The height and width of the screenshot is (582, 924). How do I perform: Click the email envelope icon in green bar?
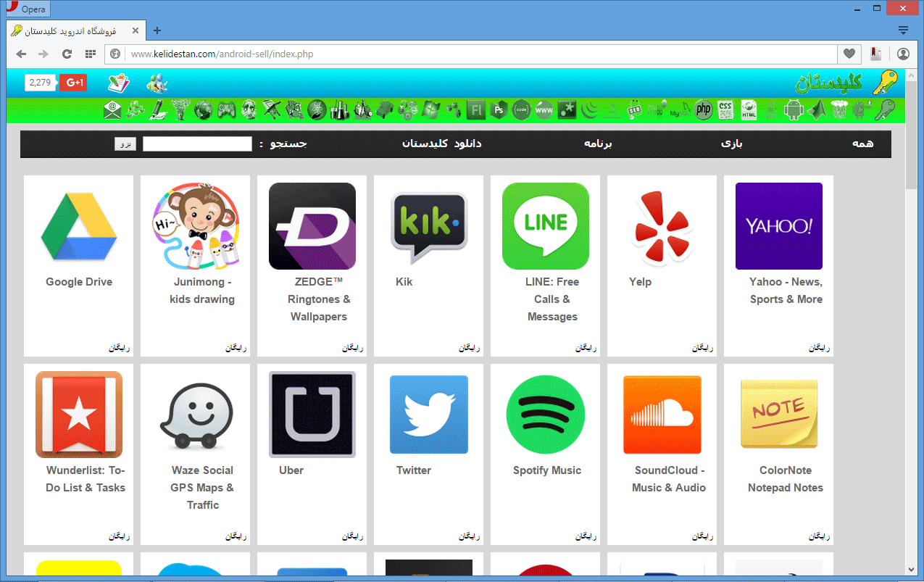coord(112,110)
